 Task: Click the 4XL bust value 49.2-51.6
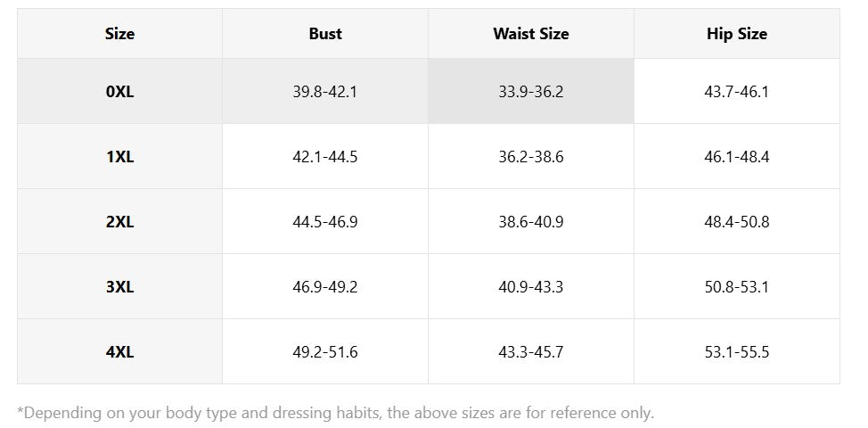click(x=325, y=351)
